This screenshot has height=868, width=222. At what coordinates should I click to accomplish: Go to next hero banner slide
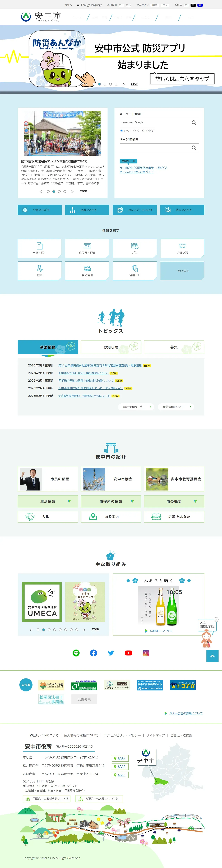(x=123, y=84)
